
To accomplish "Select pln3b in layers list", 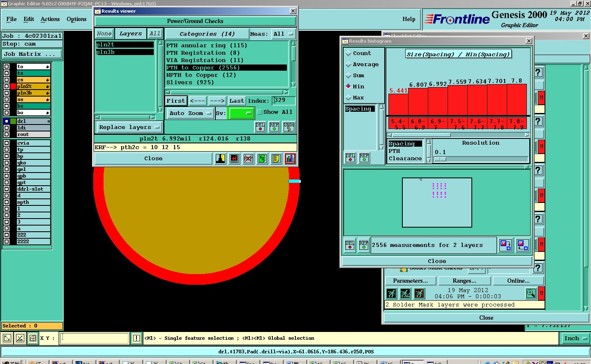I will tap(125, 52).
